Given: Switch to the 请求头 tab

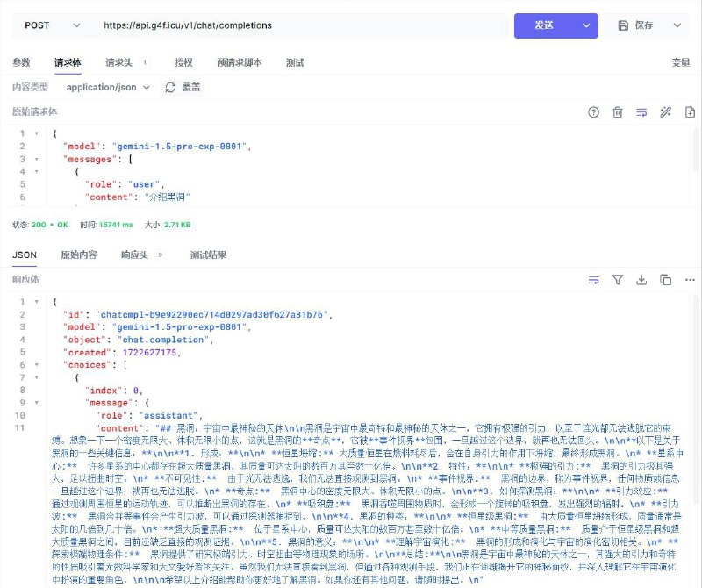Looking at the screenshot, I should click(x=120, y=62).
